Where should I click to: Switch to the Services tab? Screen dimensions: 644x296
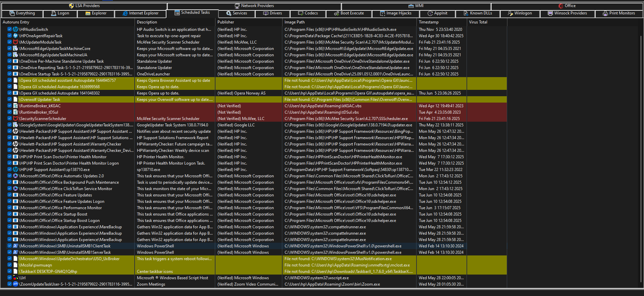pyautogui.click(x=237, y=13)
